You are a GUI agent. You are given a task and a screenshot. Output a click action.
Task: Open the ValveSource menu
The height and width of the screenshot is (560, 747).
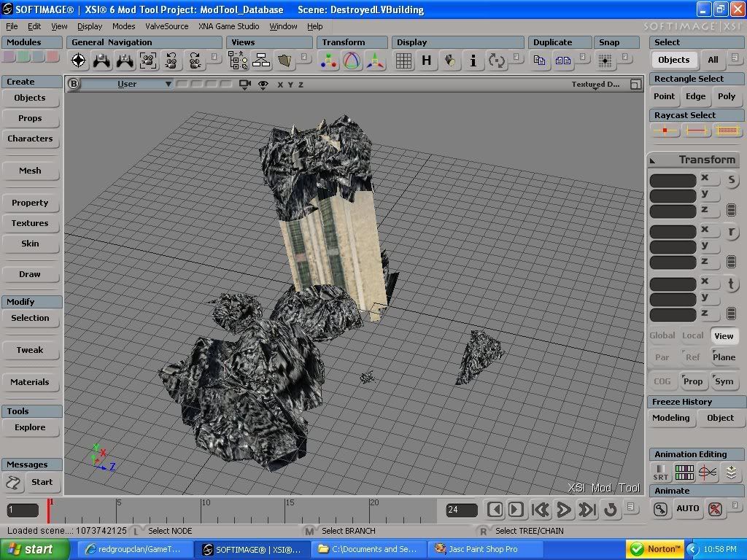[167, 26]
